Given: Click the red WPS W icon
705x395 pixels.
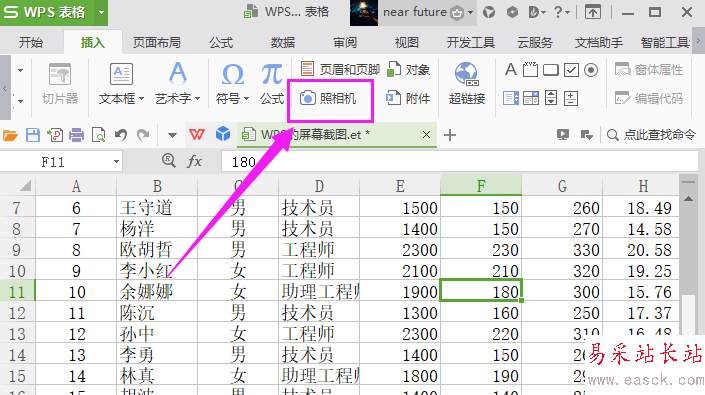Looking at the screenshot, I should [x=197, y=134].
